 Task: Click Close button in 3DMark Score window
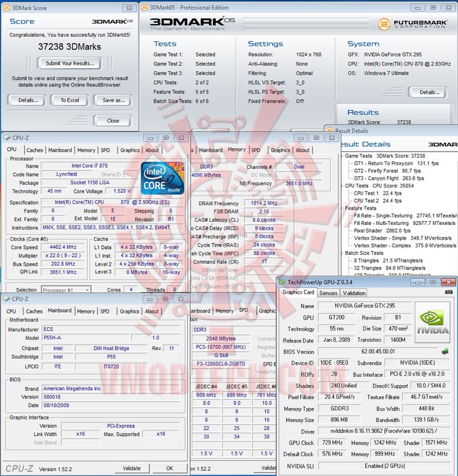pos(113,121)
